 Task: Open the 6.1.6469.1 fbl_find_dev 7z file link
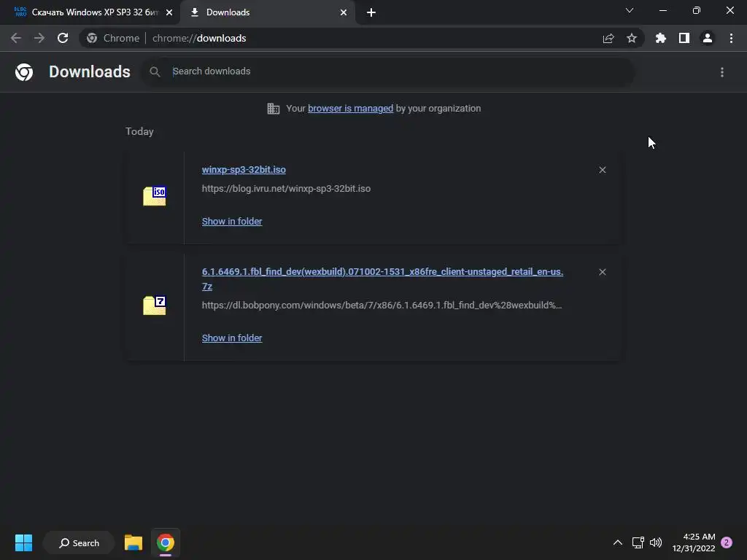(x=382, y=279)
